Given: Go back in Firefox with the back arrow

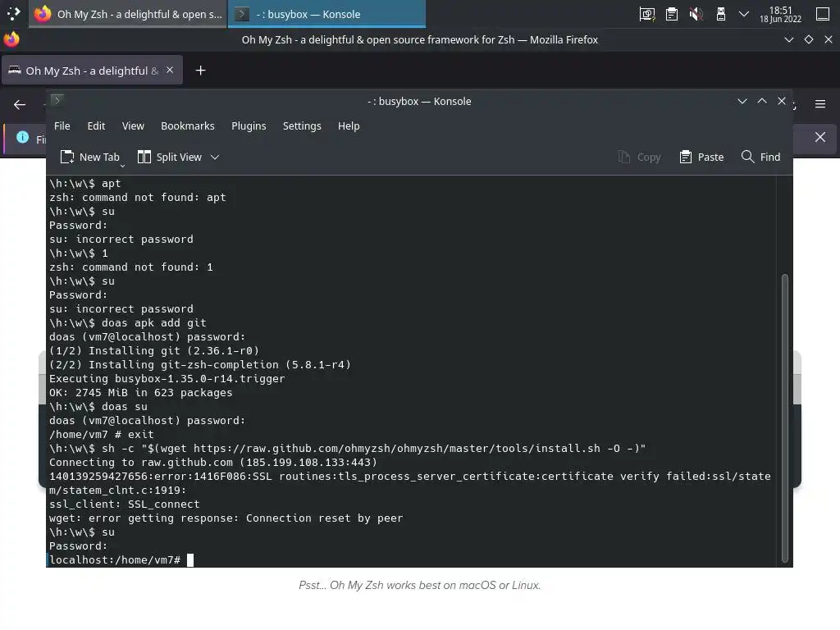Looking at the screenshot, I should [20, 104].
